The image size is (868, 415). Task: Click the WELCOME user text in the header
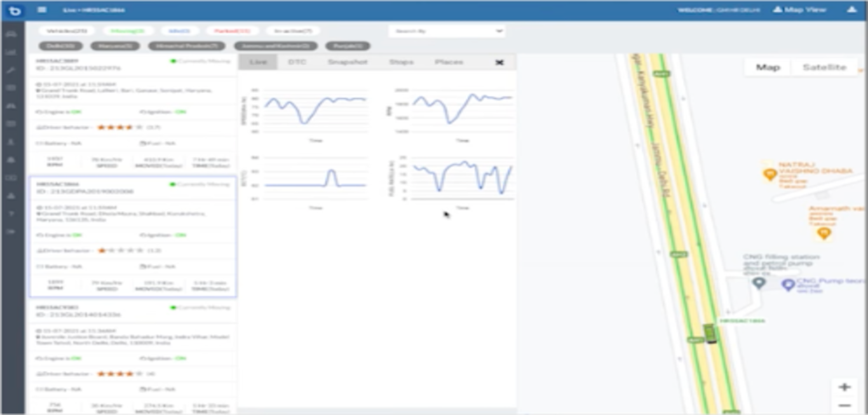click(719, 10)
